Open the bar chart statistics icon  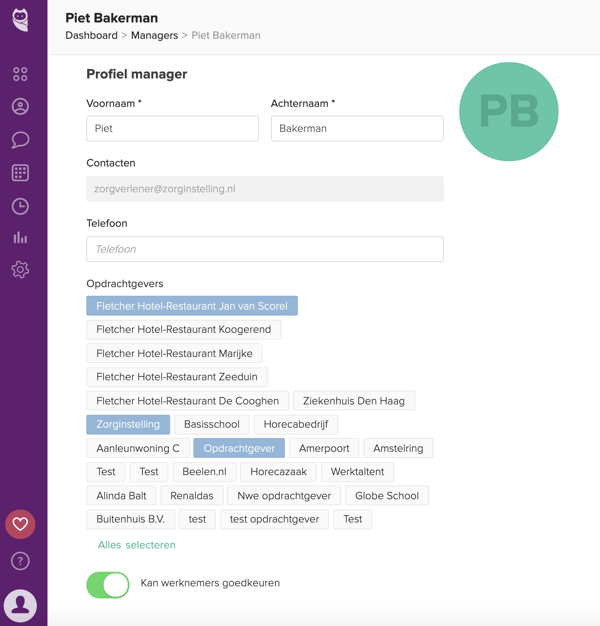point(20,238)
